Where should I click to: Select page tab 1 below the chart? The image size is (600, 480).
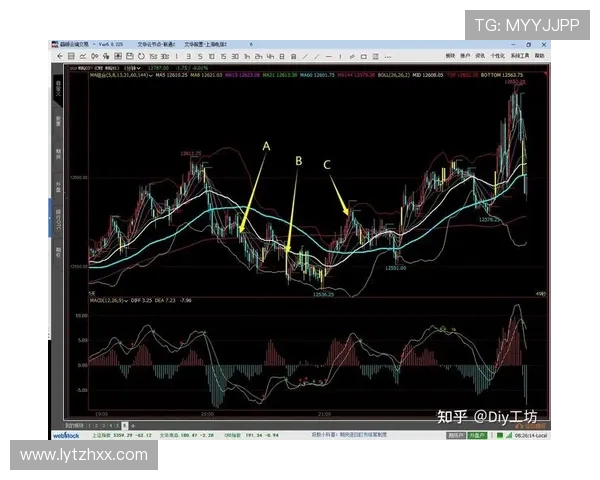tap(90, 425)
